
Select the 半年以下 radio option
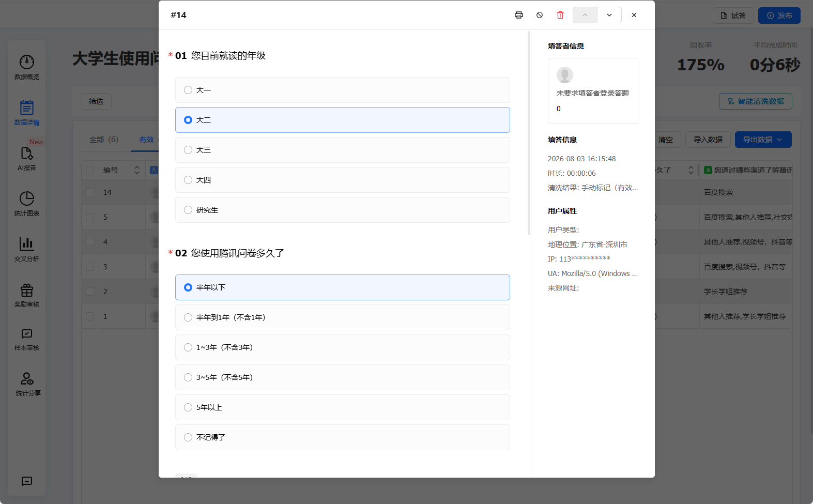click(343, 287)
